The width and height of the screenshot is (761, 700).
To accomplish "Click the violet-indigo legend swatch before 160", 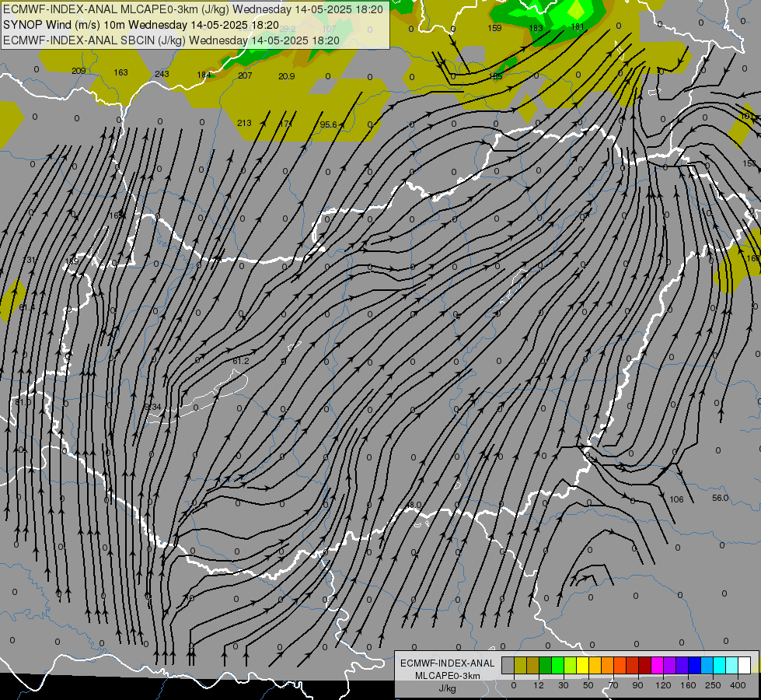I will pyautogui.click(x=682, y=665).
